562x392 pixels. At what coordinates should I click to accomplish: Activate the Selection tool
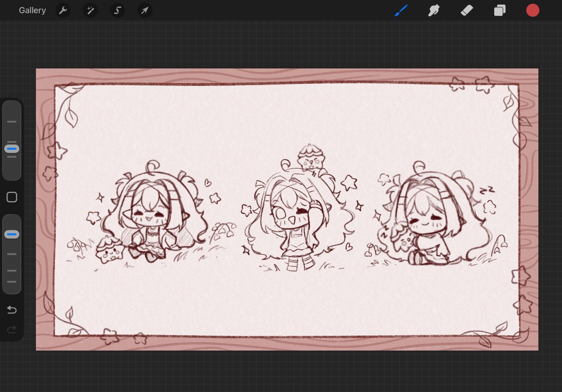pyautogui.click(x=118, y=10)
